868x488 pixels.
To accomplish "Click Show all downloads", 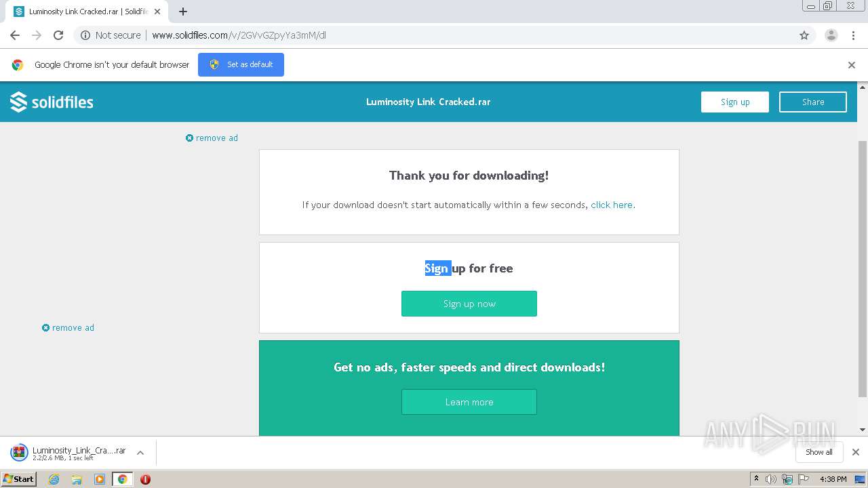I will (x=819, y=452).
